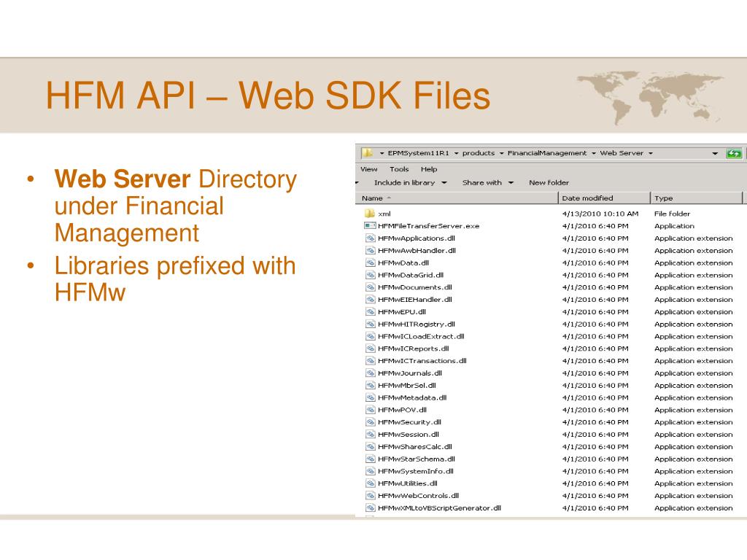This screenshot has width=747, height=560.
Task: Expand dropdown arrow after FinancialManagement breadcrumb
Action: pyautogui.click(x=594, y=153)
